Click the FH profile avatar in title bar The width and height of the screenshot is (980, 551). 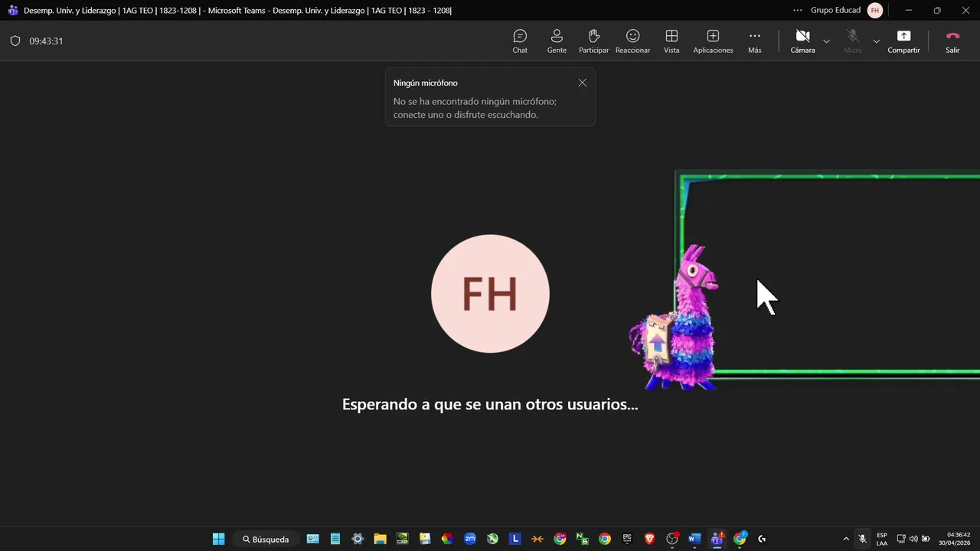pyautogui.click(x=875, y=10)
